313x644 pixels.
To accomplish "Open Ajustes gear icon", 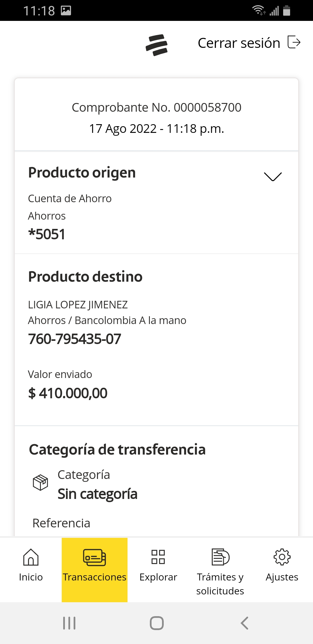I will [282, 557].
